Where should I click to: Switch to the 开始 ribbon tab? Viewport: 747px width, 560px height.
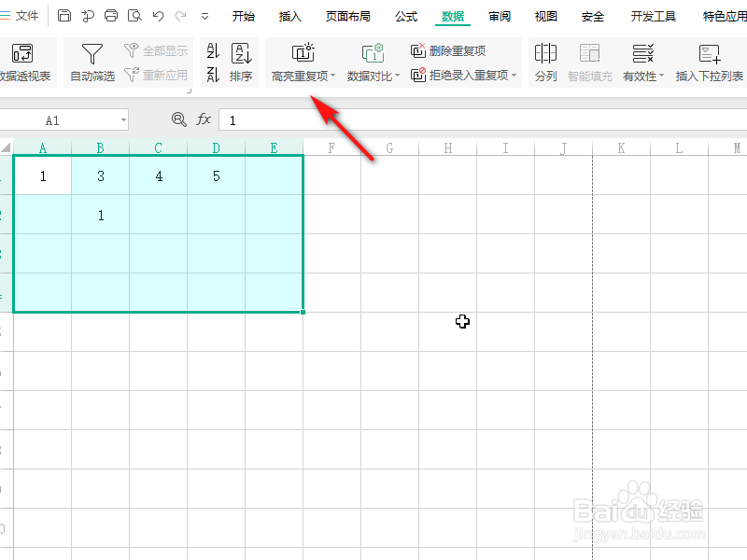243,16
